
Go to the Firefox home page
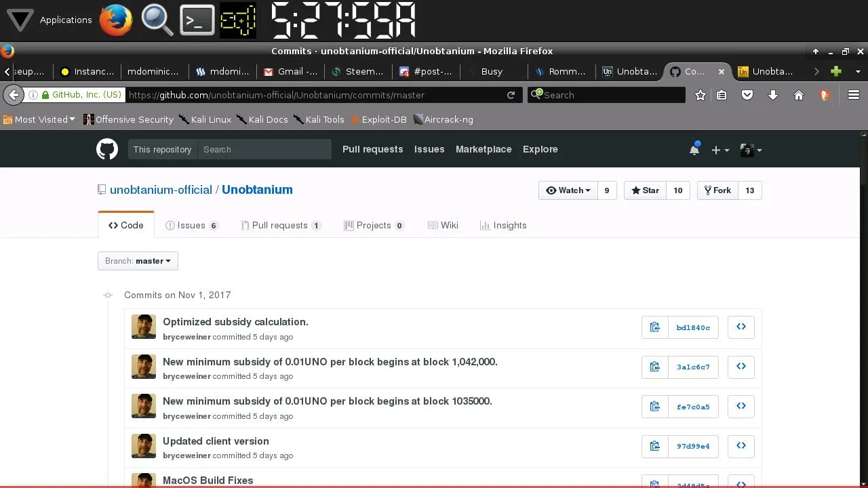(x=799, y=95)
